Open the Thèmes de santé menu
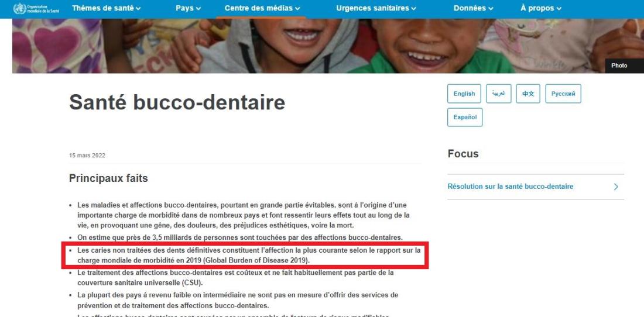This screenshot has width=644, height=317. [x=106, y=8]
